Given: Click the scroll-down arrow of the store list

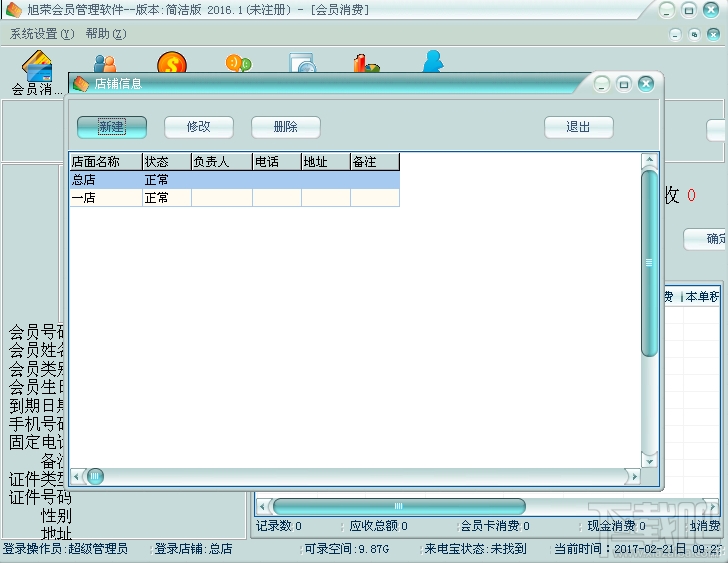Looking at the screenshot, I should [650, 461].
